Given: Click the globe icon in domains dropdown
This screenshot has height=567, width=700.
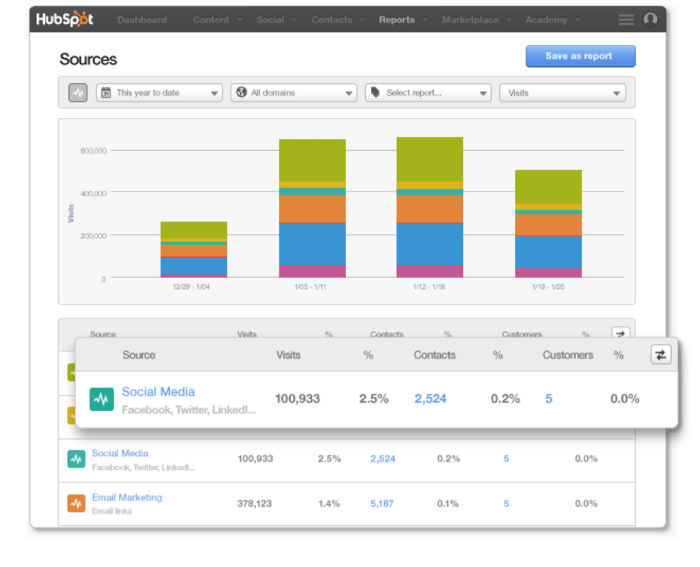Looking at the screenshot, I should (x=241, y=92).
